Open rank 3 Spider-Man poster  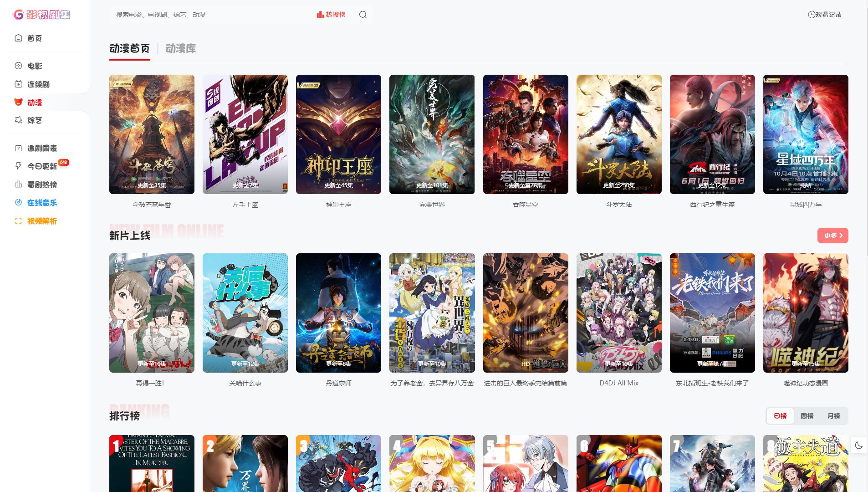pos(338,463)
